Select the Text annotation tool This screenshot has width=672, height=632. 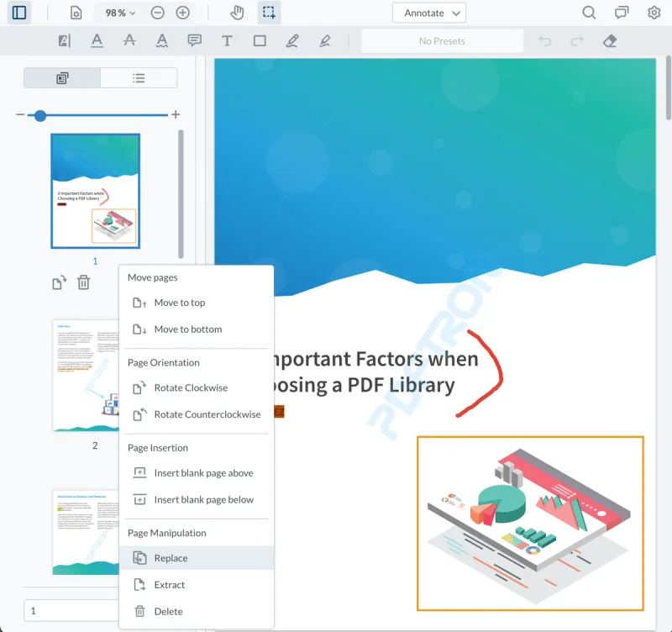click(x=227, y=40)
